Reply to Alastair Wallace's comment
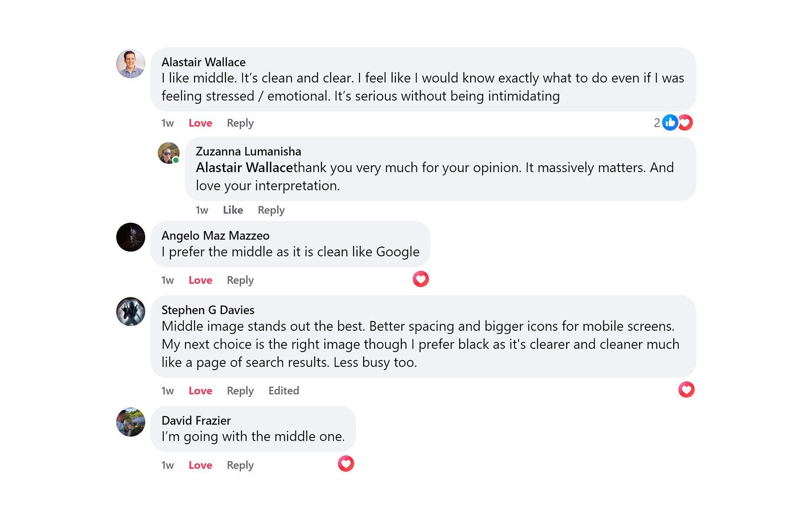The image size is (812, 522). pos(240,123)
